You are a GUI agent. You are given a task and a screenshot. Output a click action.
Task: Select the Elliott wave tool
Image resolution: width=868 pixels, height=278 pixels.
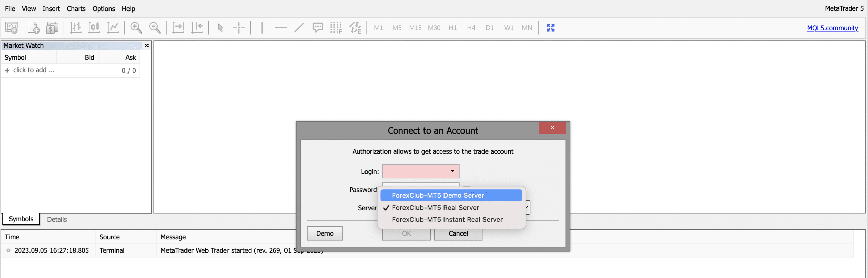click(355, 28)
